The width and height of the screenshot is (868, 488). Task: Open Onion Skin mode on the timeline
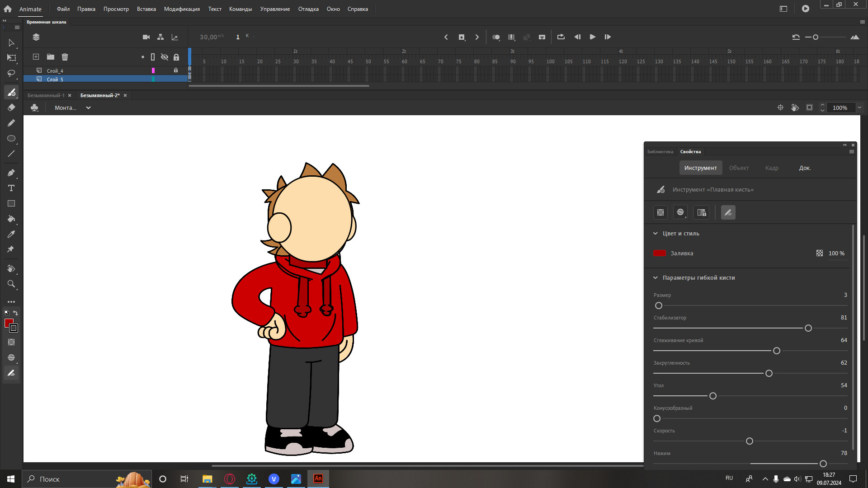click(495, 37)
